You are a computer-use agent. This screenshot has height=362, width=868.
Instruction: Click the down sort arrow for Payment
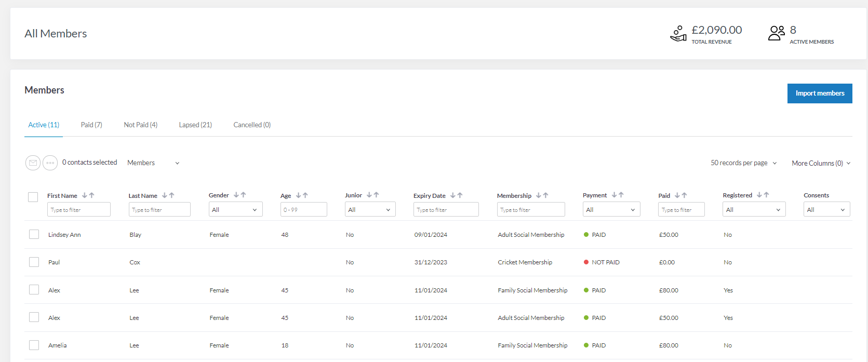(x=614, y=195)
